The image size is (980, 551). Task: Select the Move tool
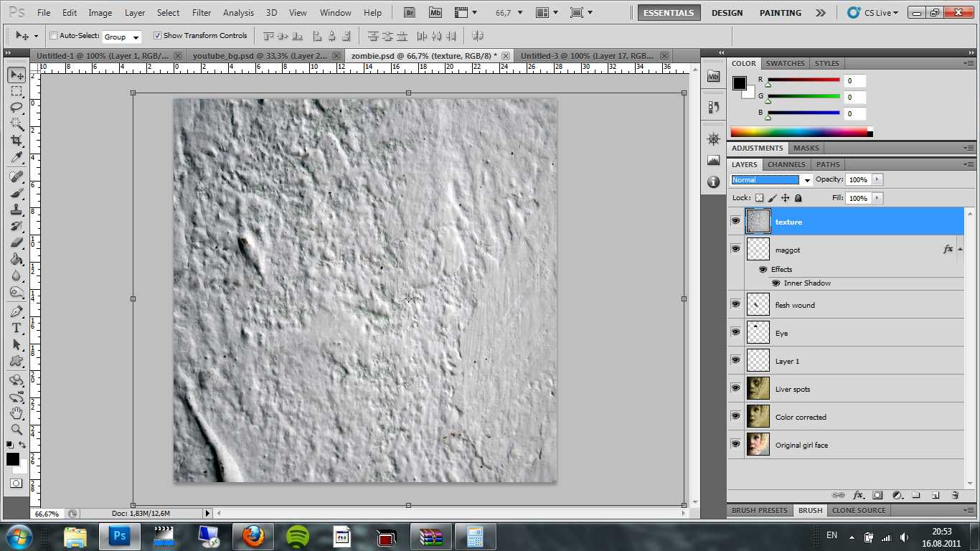point(17,75)
